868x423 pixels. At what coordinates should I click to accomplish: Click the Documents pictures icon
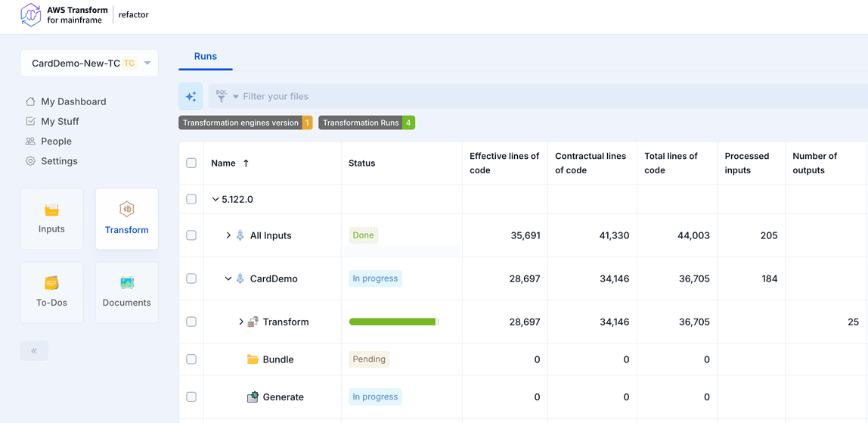click(x=127, y=283)
